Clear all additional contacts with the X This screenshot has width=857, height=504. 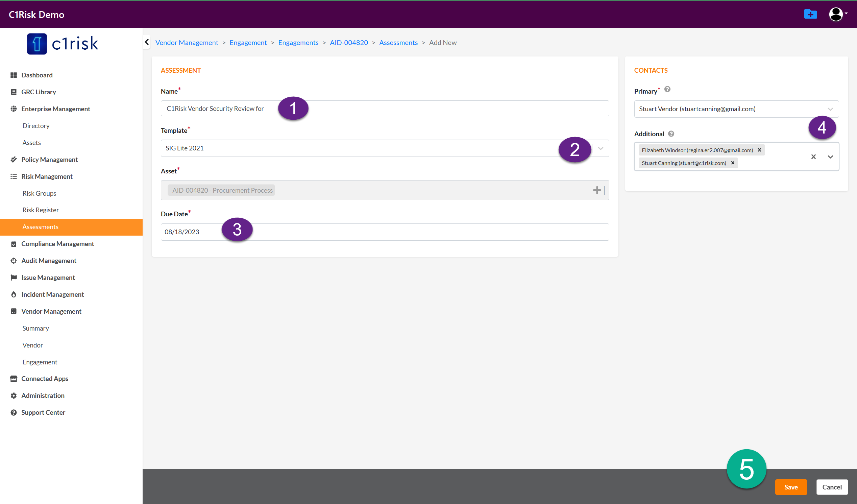click(x=813, y=157)
